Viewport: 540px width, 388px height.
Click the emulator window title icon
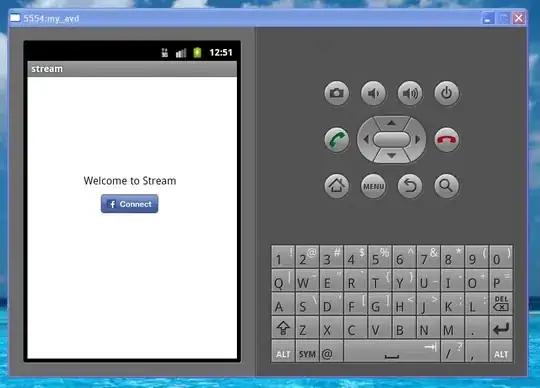tap(15, 18)
